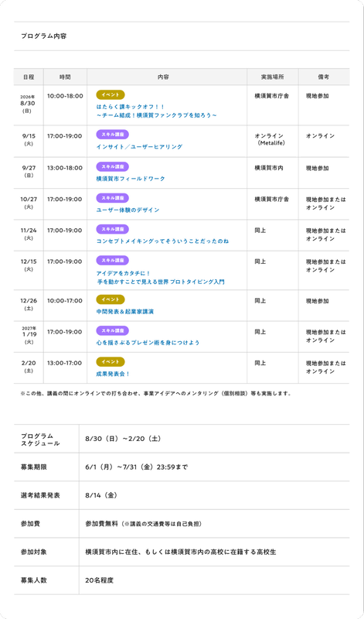364x619 pixels.
Task: Click 横須賀市庁舎 in the 8/30 row
Action: (x=271, y=96)
